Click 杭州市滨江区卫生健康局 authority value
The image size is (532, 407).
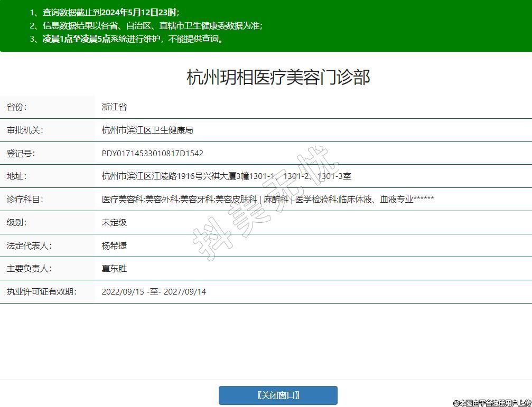[x=147, y=130]
